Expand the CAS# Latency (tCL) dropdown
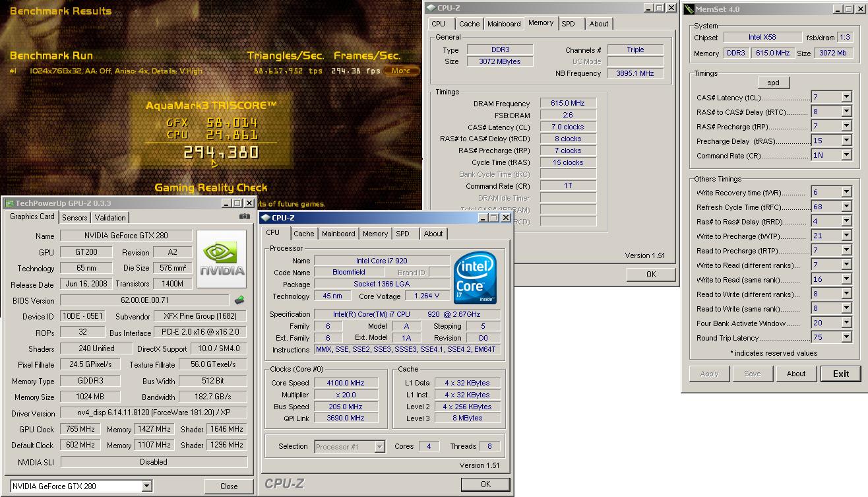Screen dimensions: 868x497 coord(846,97)
